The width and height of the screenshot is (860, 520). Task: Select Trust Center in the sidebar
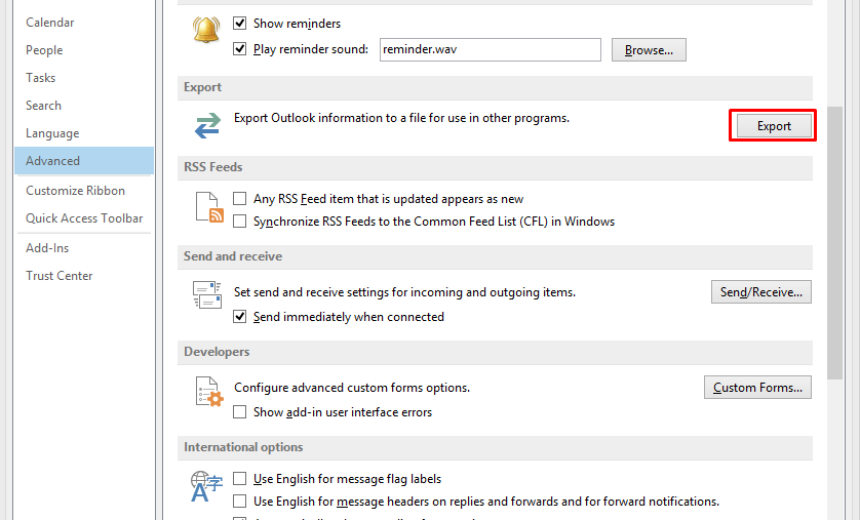tap(59, 275)
